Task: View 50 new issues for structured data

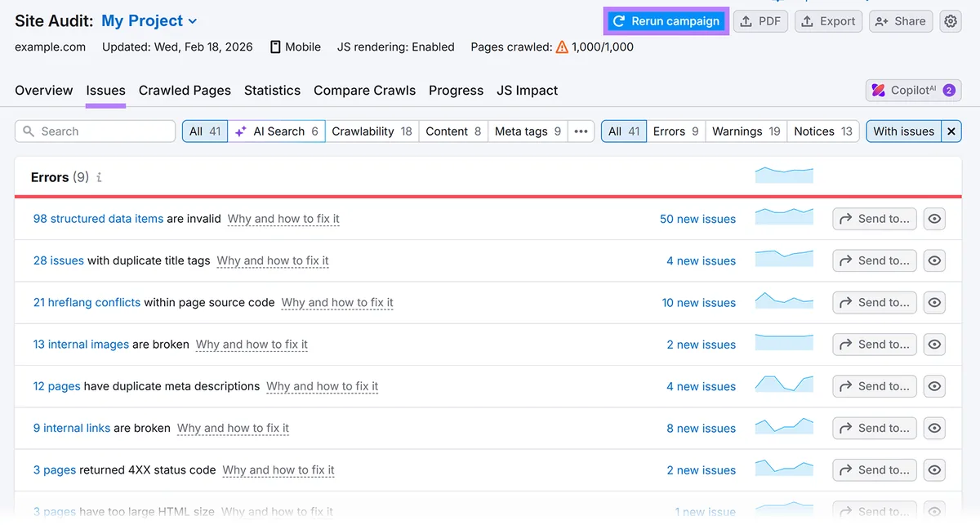Action: 697,219
